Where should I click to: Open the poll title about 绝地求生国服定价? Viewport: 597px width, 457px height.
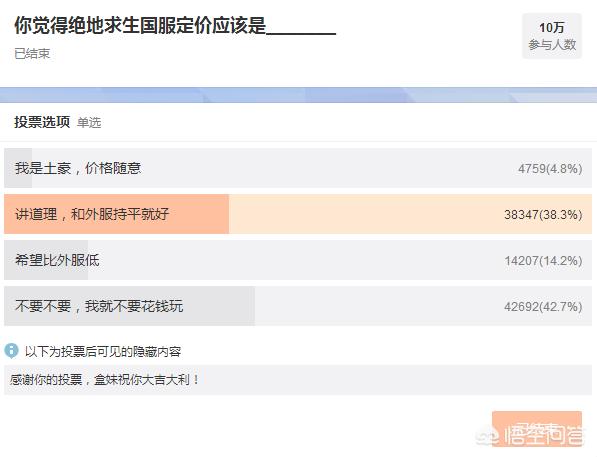[175, 26]
